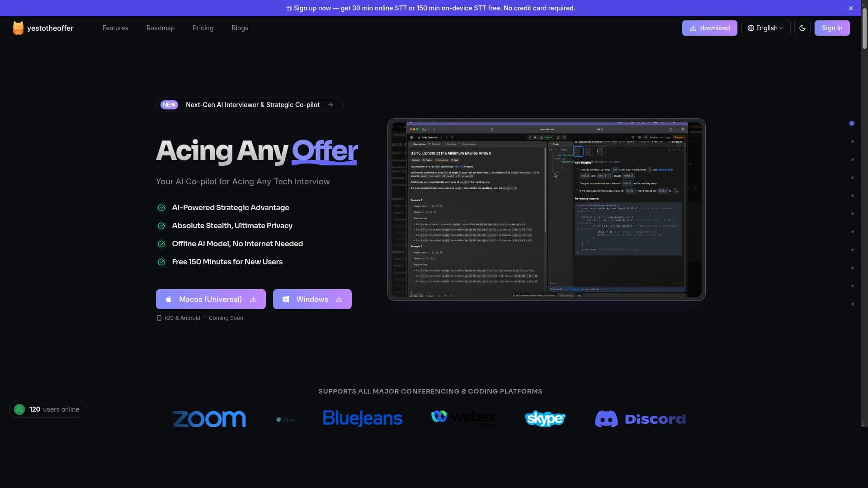Click the Apple logo icon
Image resolution: width=868 pixels, height=488 pixels.
pos(169,299)
